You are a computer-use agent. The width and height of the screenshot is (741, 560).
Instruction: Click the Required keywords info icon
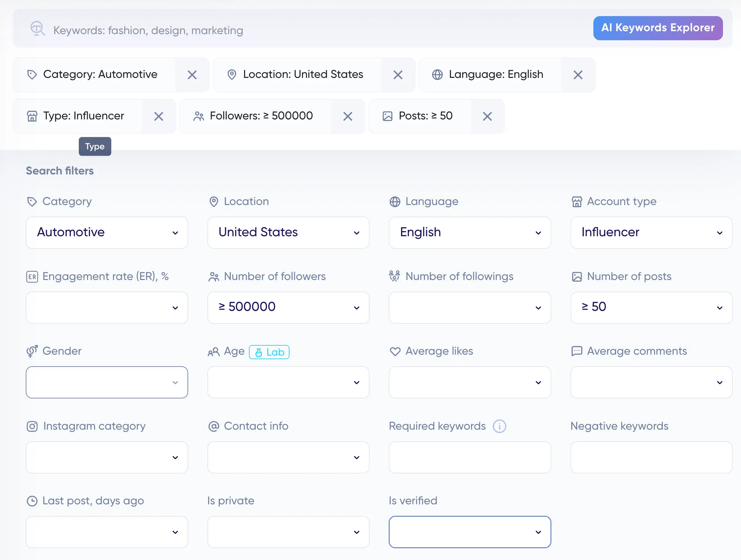[x=499, y=426]
